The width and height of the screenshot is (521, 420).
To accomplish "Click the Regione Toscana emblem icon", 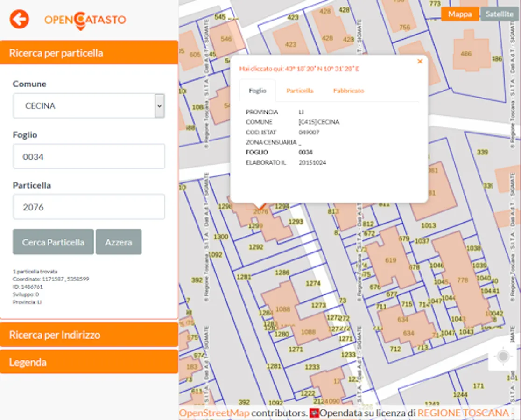I will [314, 413].
